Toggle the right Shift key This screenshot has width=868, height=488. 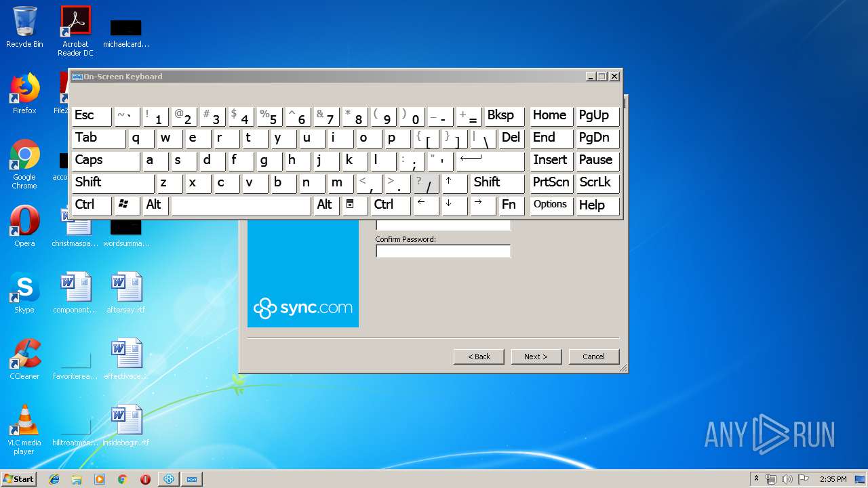[x=497, y=182]
